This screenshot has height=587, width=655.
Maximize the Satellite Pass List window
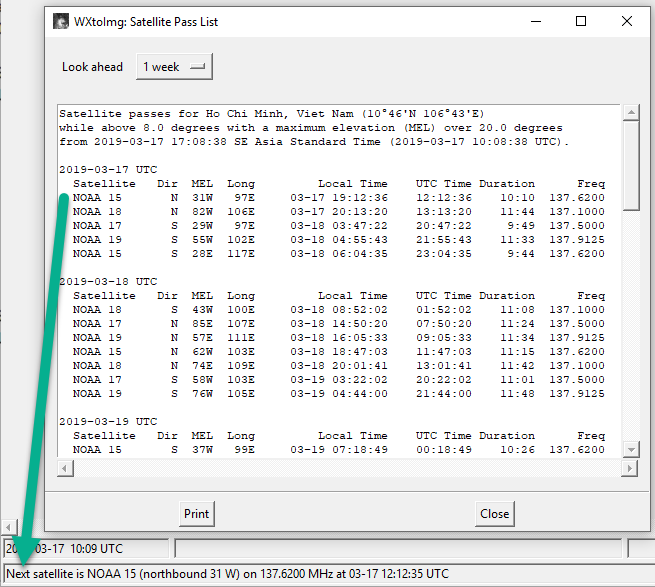click(x=581, y=21)
